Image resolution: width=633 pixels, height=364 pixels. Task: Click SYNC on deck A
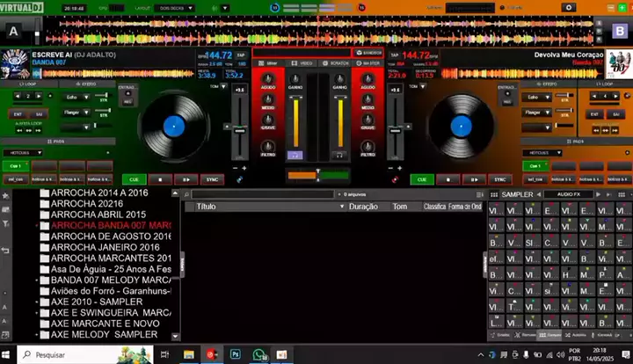pos(212,179)
